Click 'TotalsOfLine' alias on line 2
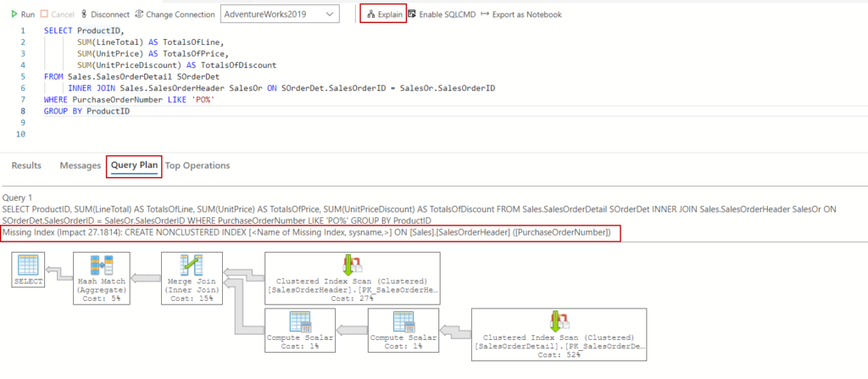This screenshot has height=379, width=868. tap(191, 42)
